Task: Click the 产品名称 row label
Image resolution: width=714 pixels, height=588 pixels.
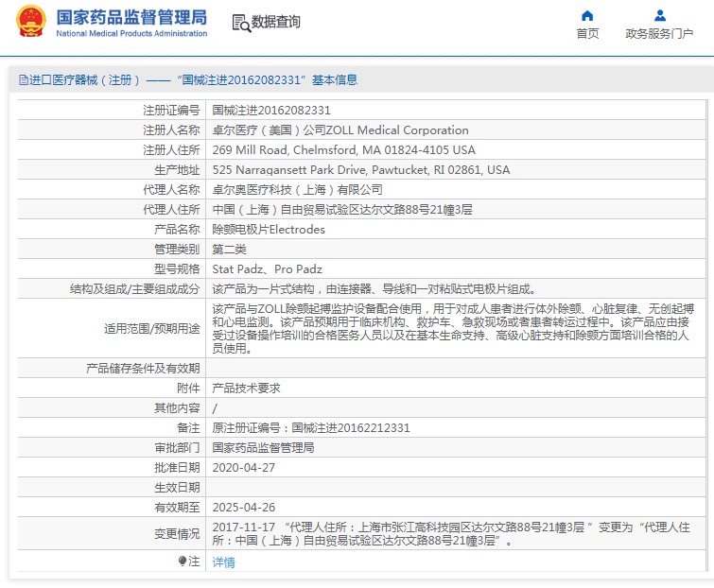Action: [177, 230]
